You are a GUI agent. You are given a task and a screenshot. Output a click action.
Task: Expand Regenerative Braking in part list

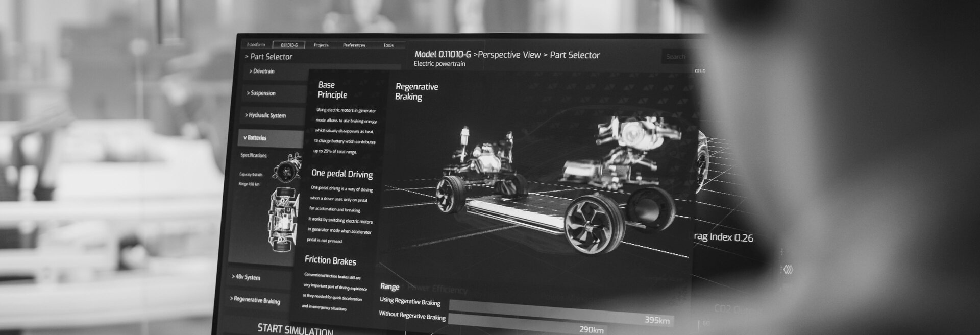[x=255, y=300]
